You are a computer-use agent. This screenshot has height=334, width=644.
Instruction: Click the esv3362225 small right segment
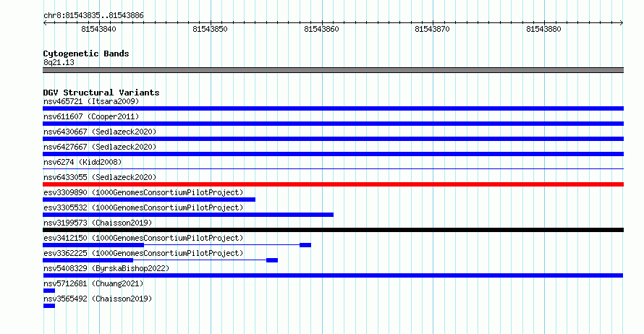272,260
